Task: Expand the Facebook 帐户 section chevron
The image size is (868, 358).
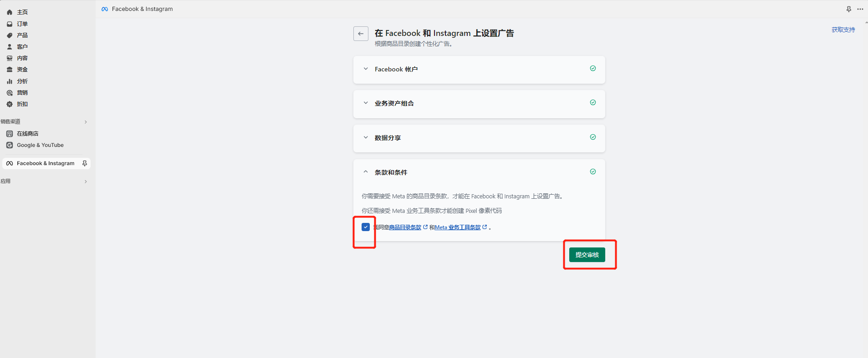Action: pyautogui.click(x=366, y=69)
